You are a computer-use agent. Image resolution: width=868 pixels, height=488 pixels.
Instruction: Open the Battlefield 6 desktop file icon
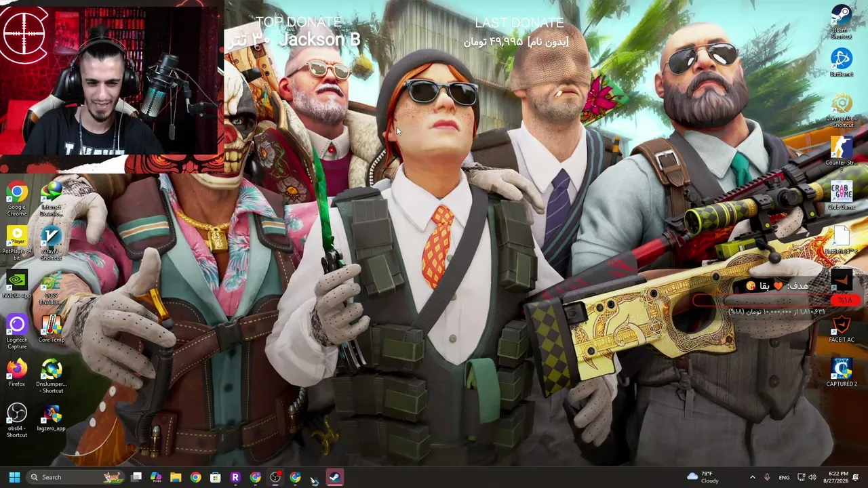point(842,241)
